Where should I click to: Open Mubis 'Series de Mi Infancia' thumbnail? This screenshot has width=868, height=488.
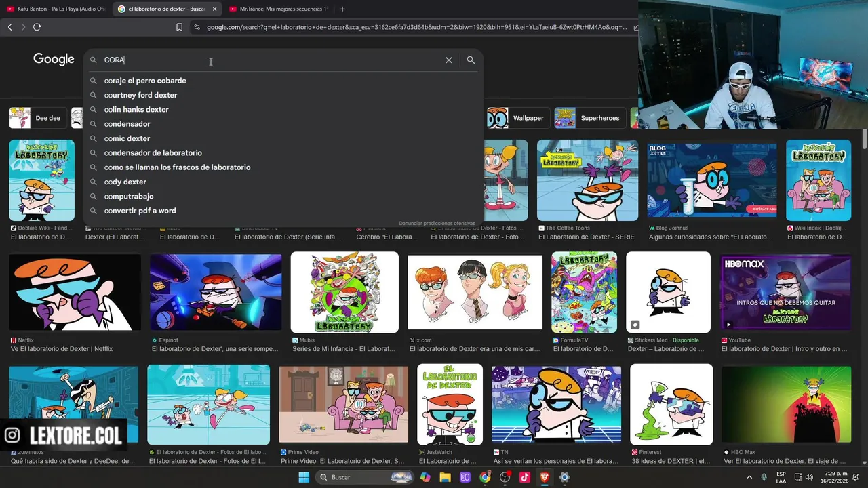(344, 292)
